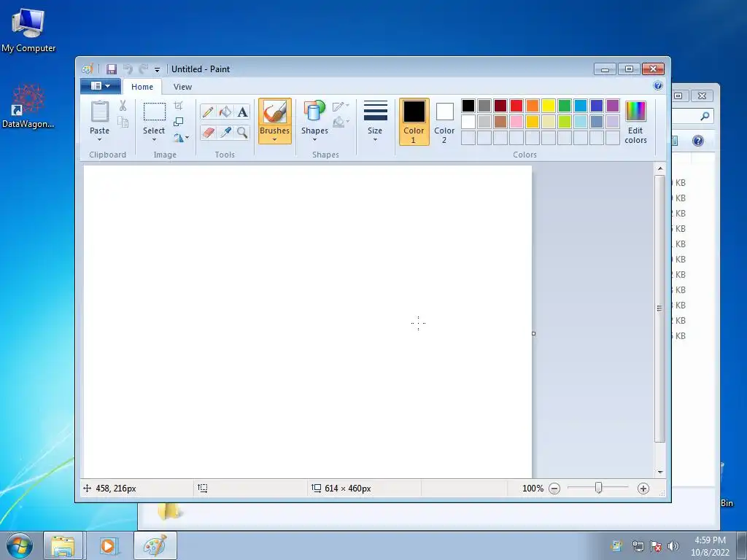
Task: Open the blue Paint file menu button
Action: click(100, 86)
